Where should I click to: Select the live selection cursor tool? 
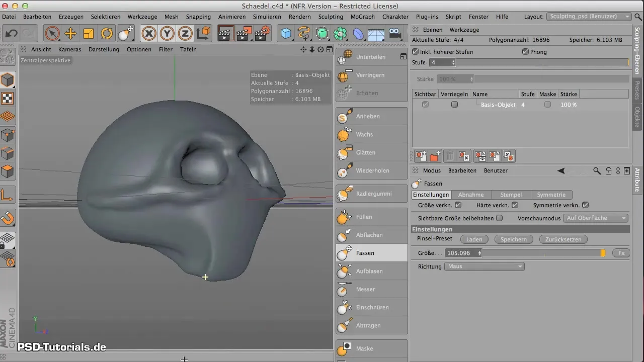[x=52, y=34]
